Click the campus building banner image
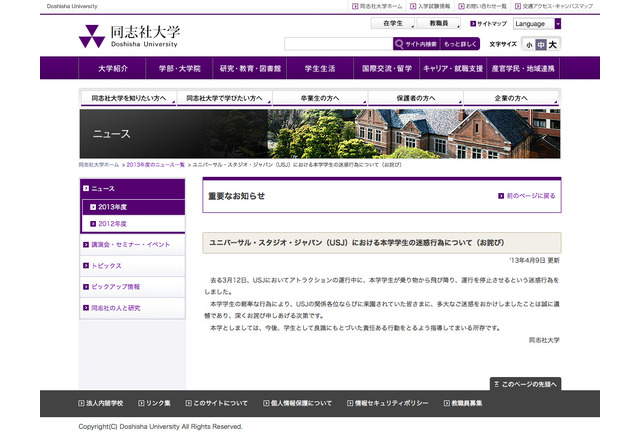Viewport: 640px width, 437px height. [320, 134]
